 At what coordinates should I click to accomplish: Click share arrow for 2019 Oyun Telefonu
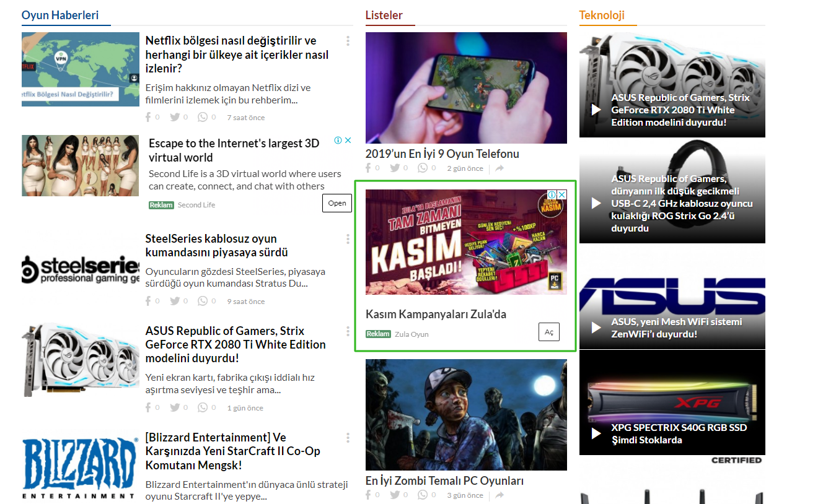(500, 168)
